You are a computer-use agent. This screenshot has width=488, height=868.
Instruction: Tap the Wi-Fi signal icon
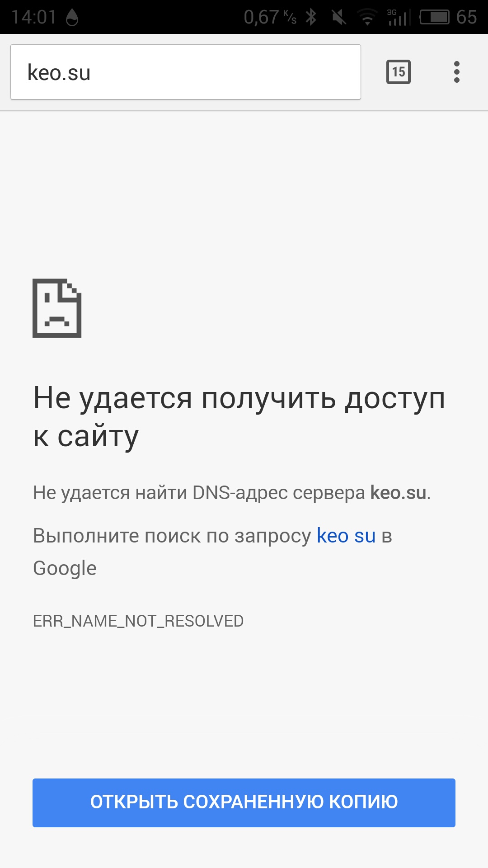367,17
